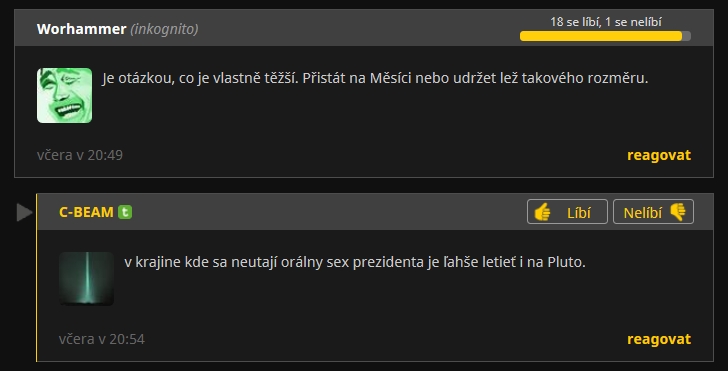Dislike C-BEAM's comment with Nelíbí button

coord(653,212)
